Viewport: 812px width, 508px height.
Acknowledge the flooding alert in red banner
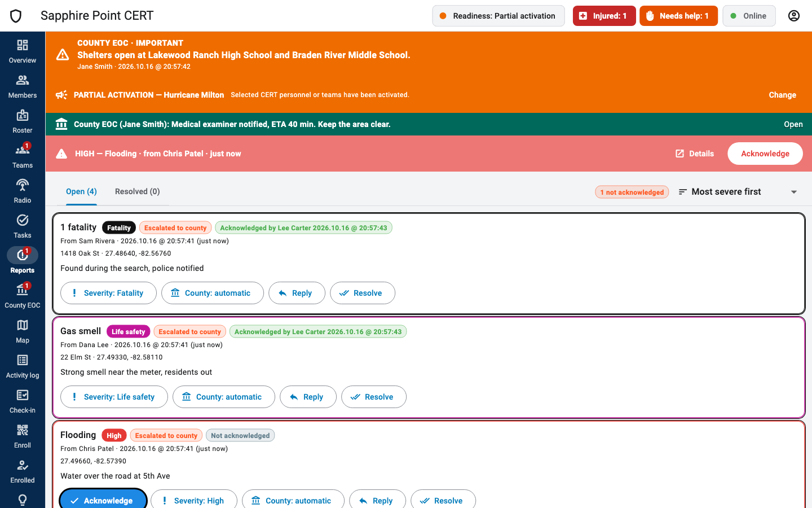[x=765, y=154]
